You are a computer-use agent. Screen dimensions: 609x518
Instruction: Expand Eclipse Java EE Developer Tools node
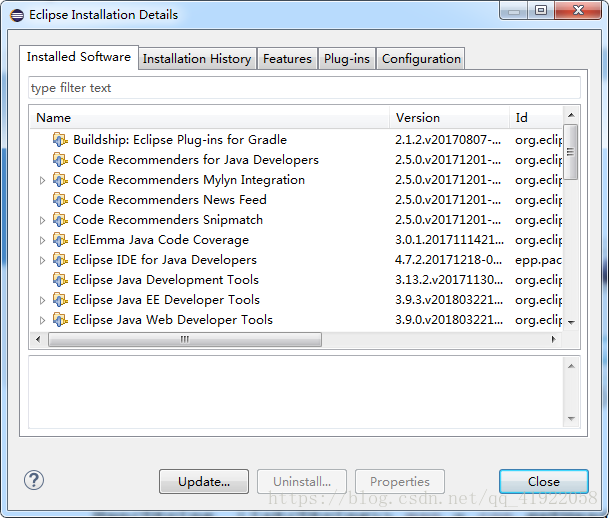coord(42,301)
